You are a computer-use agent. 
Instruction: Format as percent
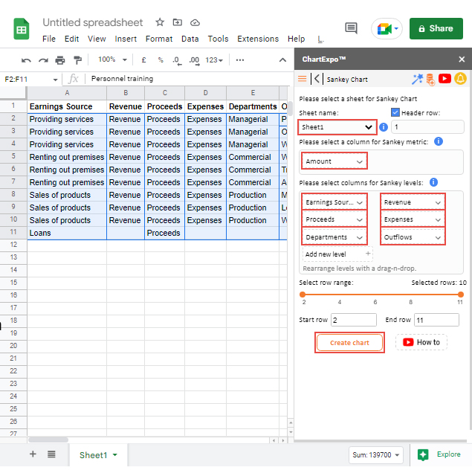click(161, 59)
